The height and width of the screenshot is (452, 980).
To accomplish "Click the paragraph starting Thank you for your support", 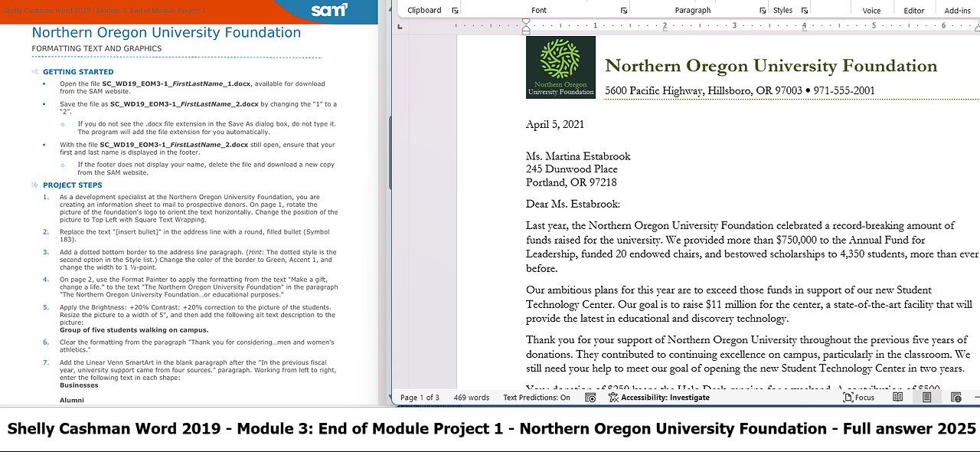I will tap(749, 354).
